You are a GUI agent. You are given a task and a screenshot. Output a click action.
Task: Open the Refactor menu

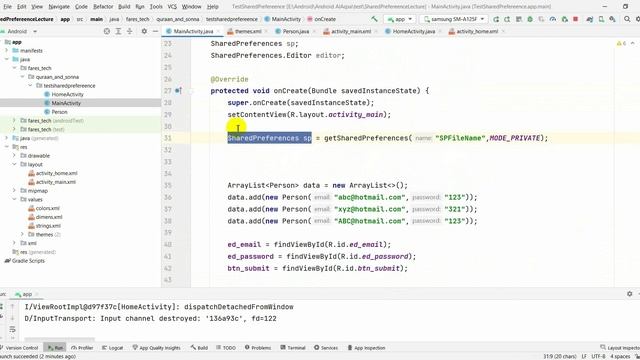point(103,7)
